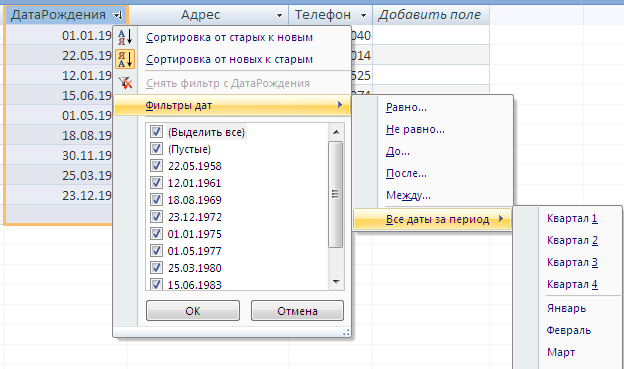Select the date cell starting 15.06
The height and width of the screenshot is (369, 624).
[x=60, y=95]
